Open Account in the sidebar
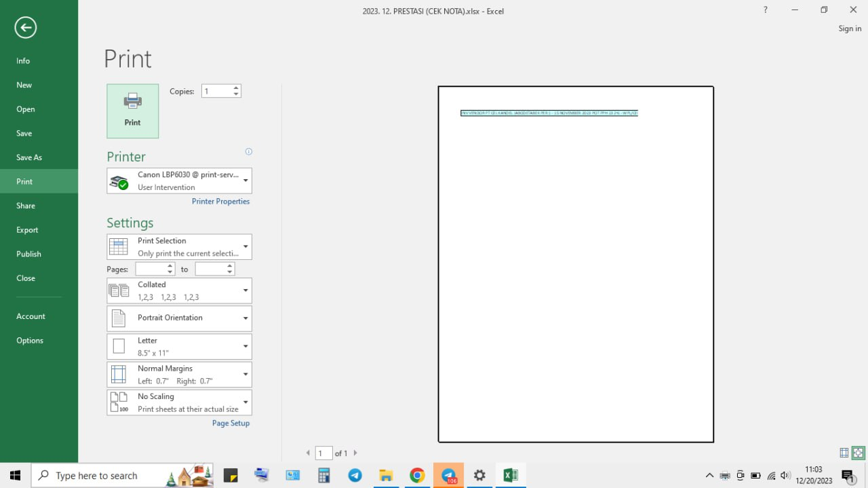Viewport: 868px width, 488px height. [39, 316]
